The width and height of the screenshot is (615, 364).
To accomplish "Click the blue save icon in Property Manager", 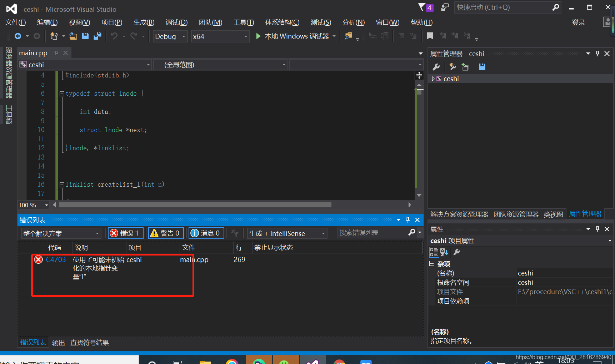I will point(482,67).
